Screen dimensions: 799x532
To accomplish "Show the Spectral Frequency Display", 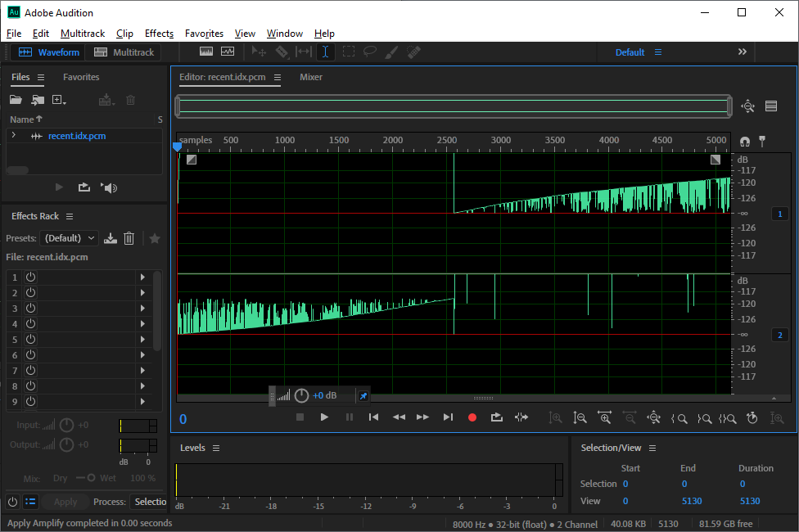I will click(x=206, y=52).
